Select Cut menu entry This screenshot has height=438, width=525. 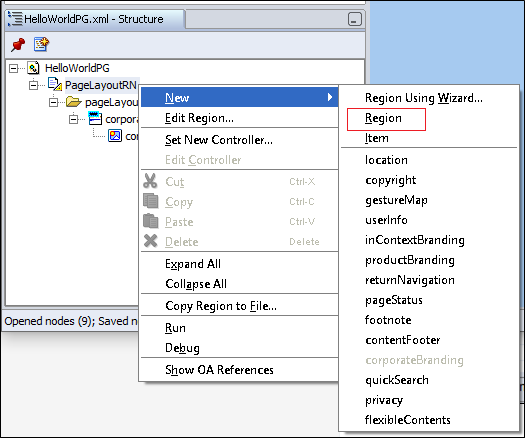tap(239, 182)
